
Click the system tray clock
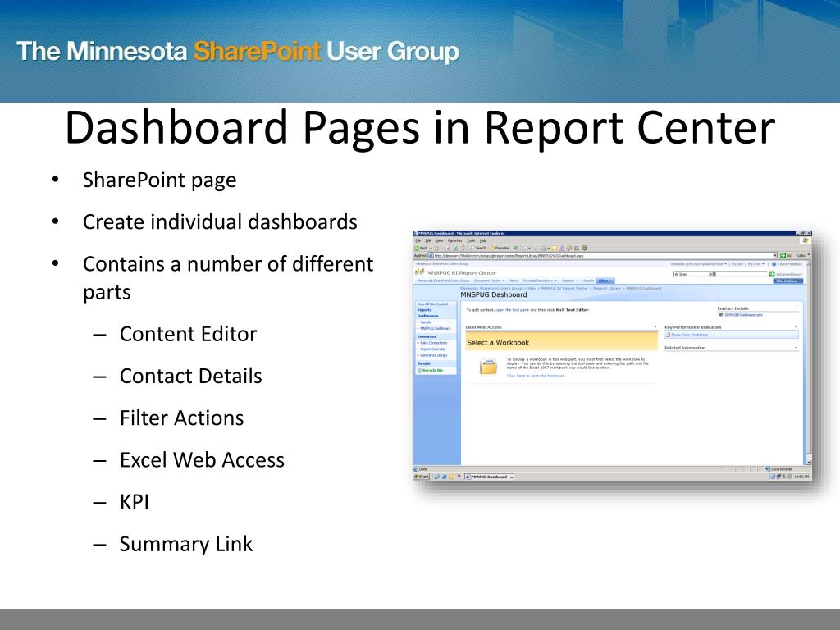tap(801, 477)
